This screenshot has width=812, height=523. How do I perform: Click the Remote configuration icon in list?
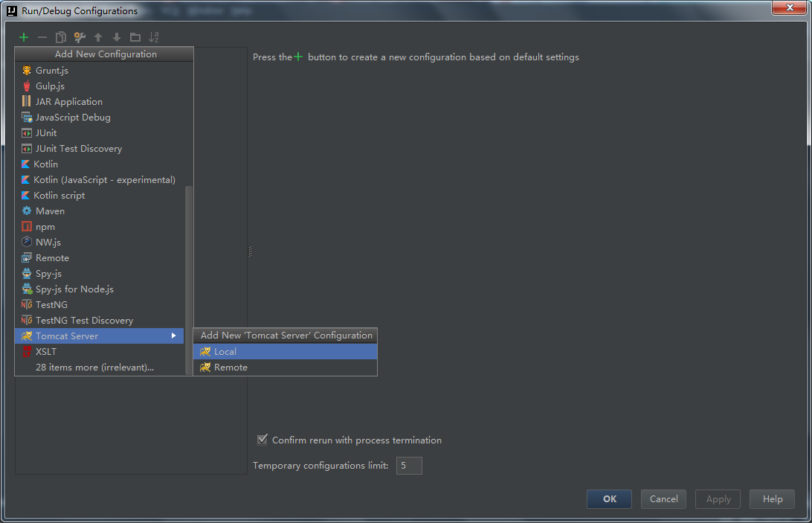27,257
